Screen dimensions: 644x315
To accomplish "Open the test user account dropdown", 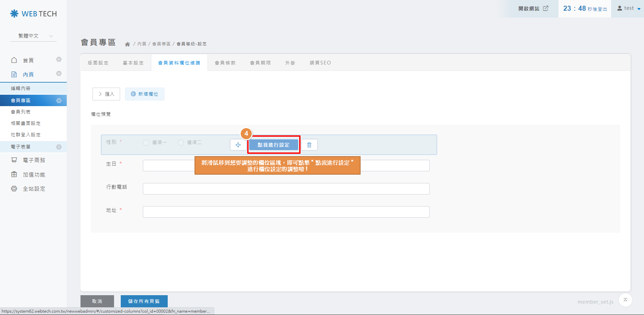I will [629, 8].
